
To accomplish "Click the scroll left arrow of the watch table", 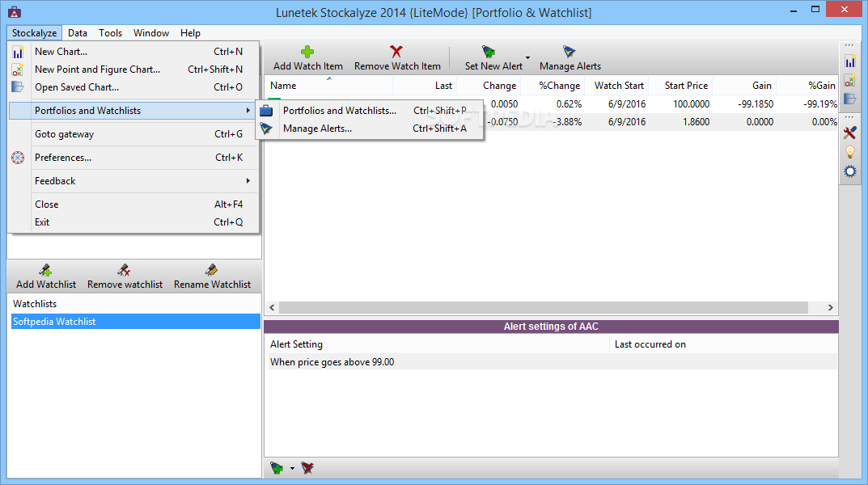I will [x=272, y=307].
